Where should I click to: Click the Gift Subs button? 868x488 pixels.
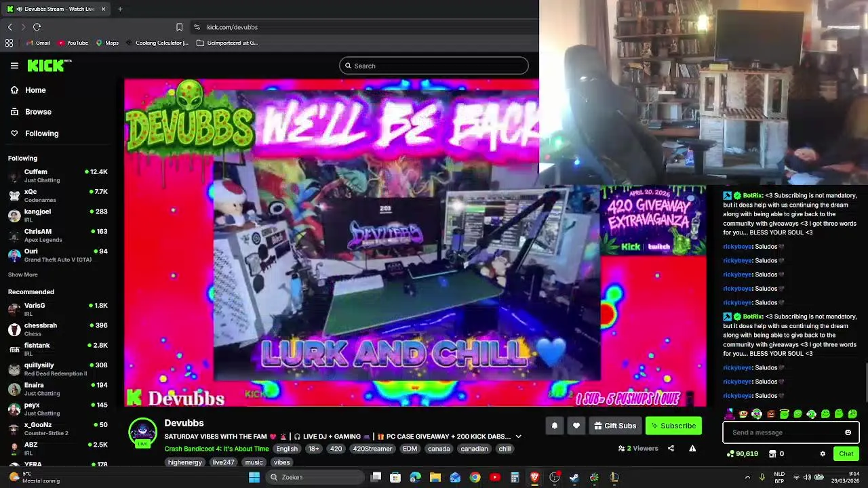[615, 426]
